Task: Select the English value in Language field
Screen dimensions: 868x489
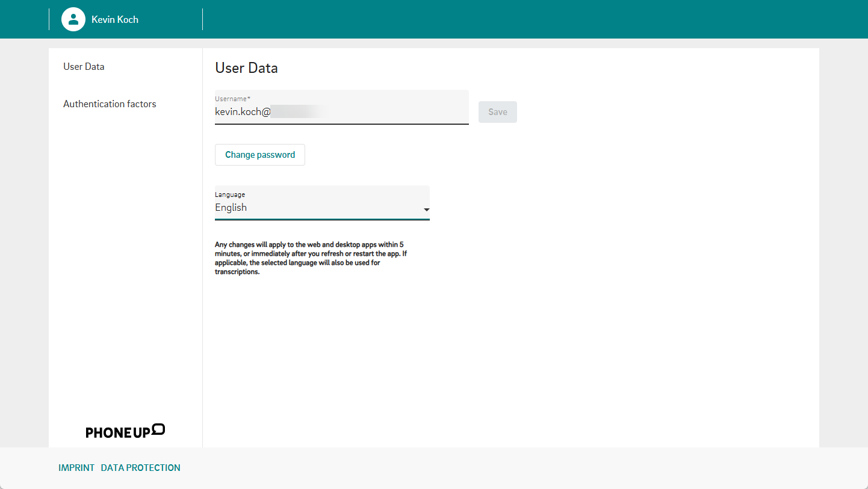Action: pyautogui.click(x=231, y=208)
